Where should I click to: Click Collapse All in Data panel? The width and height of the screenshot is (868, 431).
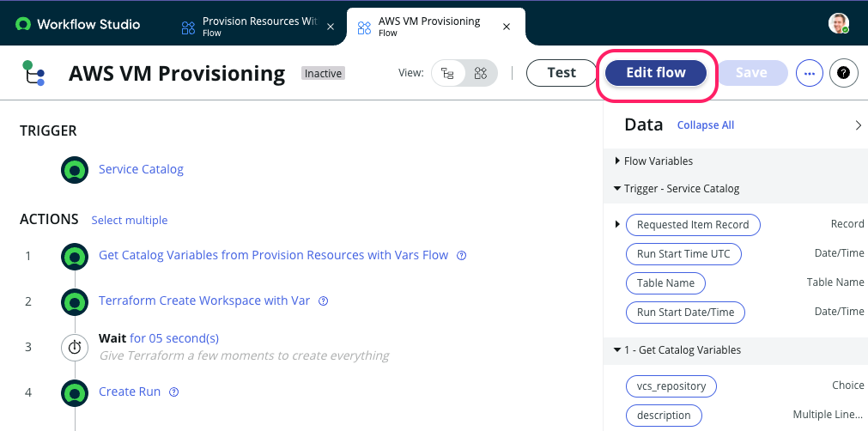coord(706,125)
